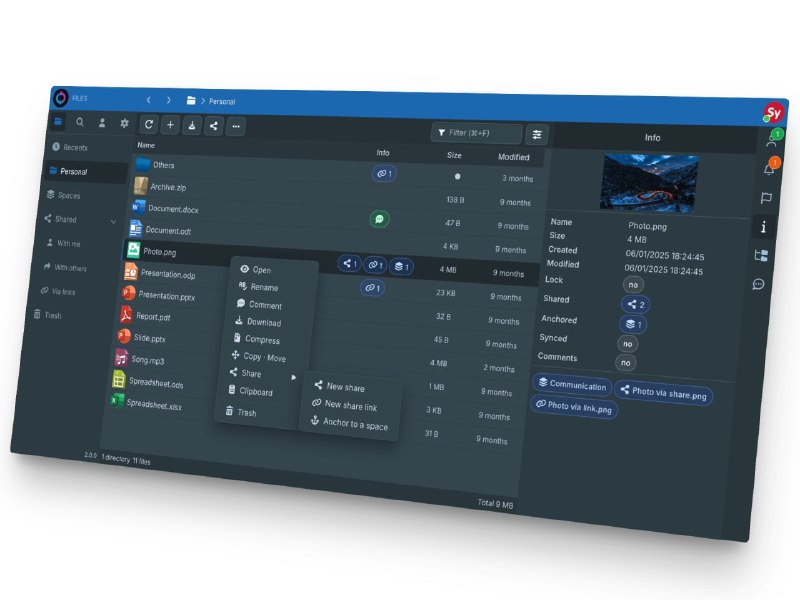
Task: Open the 'Photo via link.png' button
Action: (x=574, y=407)
